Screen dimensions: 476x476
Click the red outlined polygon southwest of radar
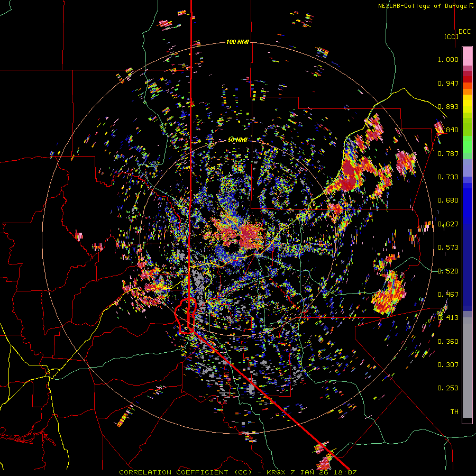(186, 316)
